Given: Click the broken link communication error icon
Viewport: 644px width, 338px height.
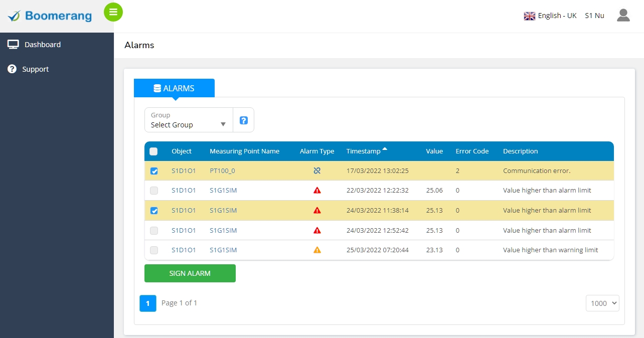Looking at the screenshot, I should (x=317, y=171).
